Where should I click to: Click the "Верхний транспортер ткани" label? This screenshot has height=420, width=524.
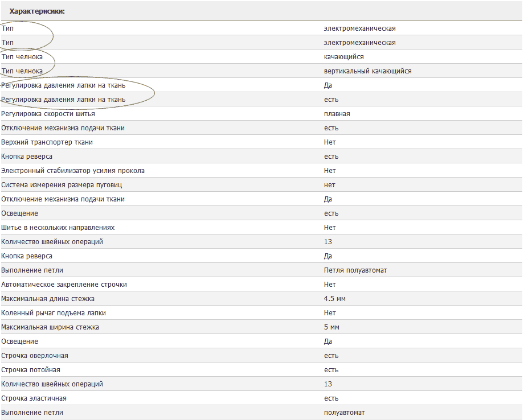pyautogui.click(x=47, y=142)
